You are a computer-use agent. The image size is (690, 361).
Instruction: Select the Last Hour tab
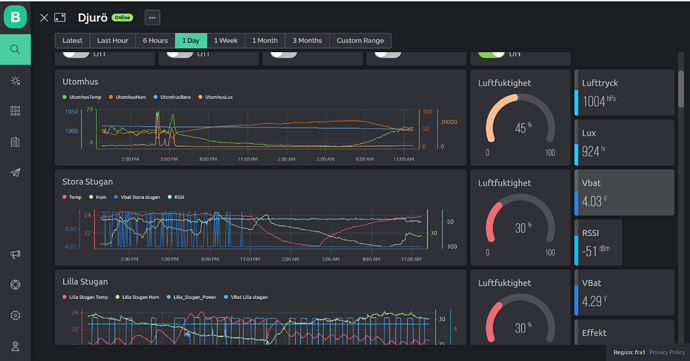click(x=113, y=41)
